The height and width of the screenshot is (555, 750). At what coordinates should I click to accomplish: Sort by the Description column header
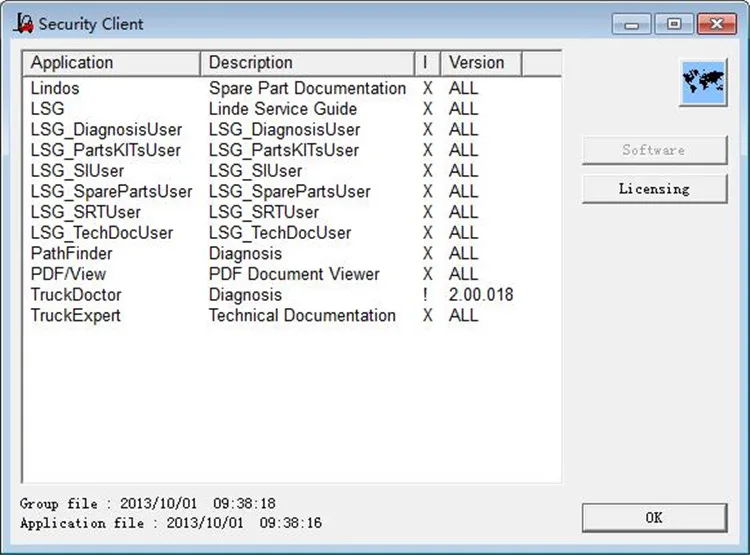pyautogui.click(x=307, y=63)
